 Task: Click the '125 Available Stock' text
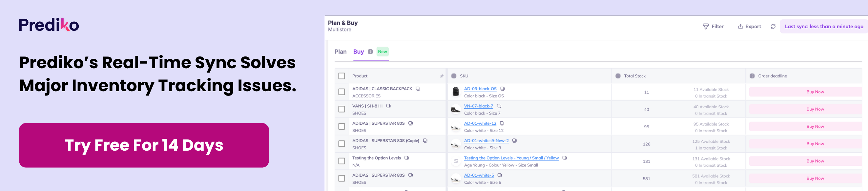711,141
